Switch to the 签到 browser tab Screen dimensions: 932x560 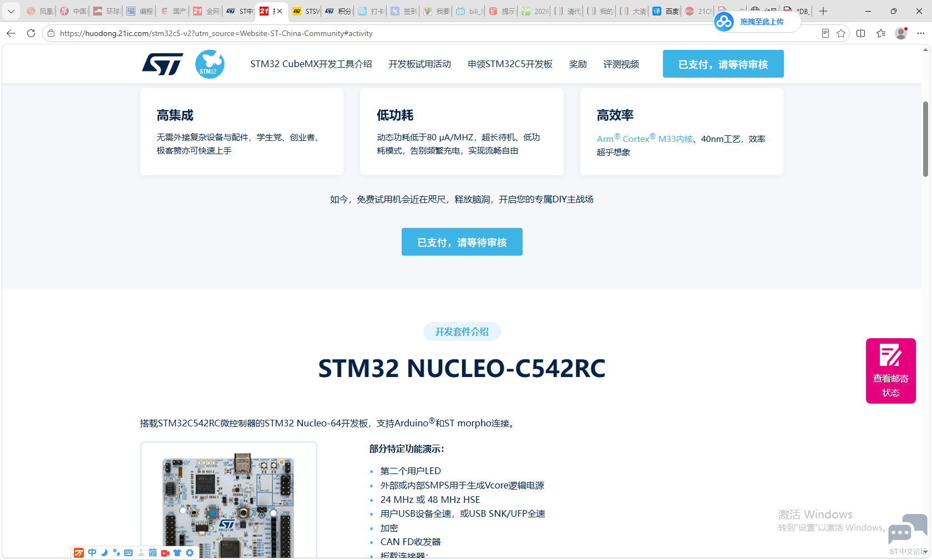click(x=403, y=11)
